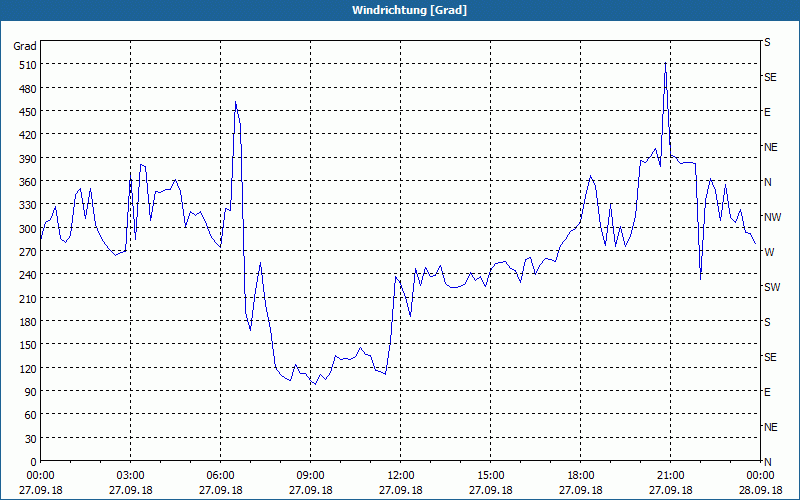
Task: Click the SW compass label on the right axis
Action: point(772,287)
